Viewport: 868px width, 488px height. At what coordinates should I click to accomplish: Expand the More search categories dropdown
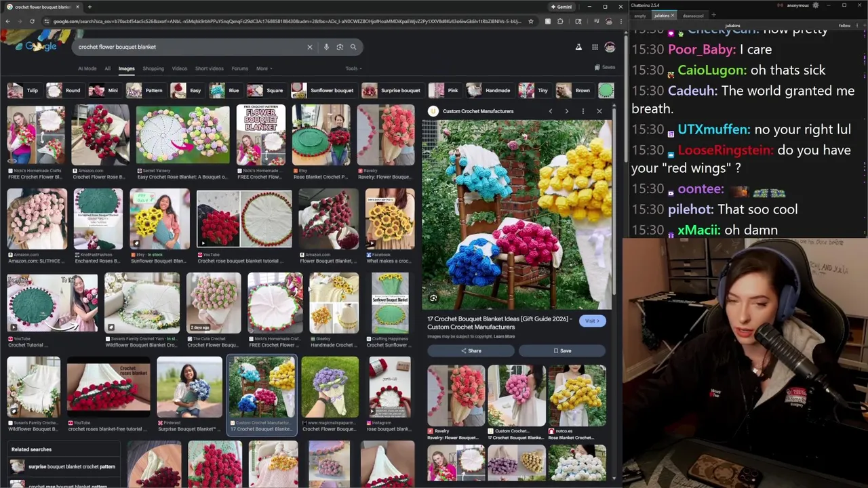[x=263, y=68]
